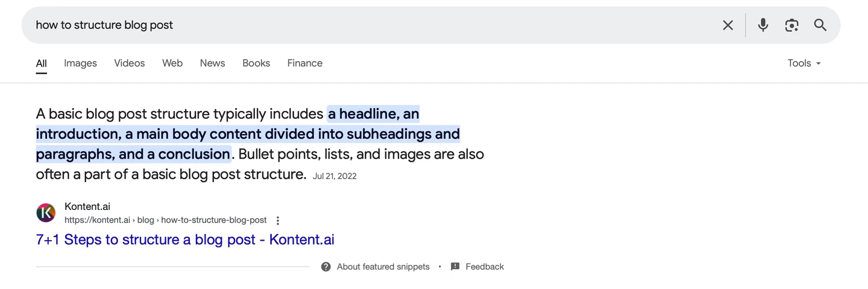Viewport: 868px width, 289px height.
Task: Click the magnifying glass search icon
Action: point(820,25)
